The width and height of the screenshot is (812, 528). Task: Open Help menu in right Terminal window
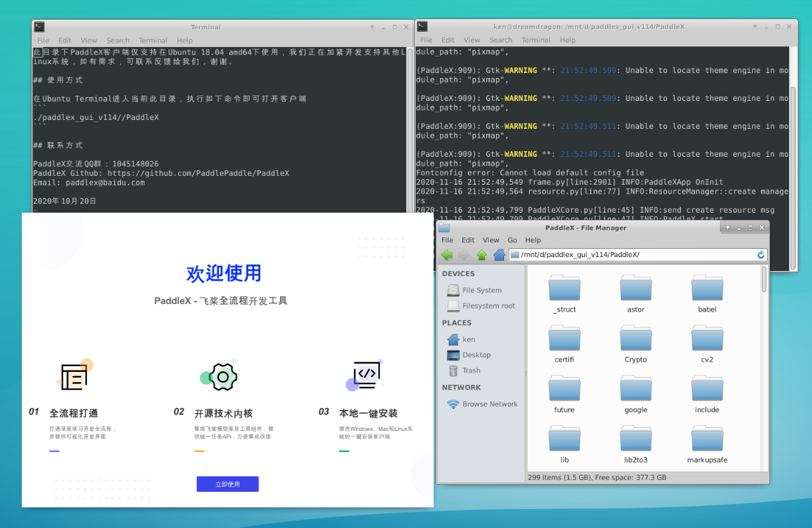[568, 40]
